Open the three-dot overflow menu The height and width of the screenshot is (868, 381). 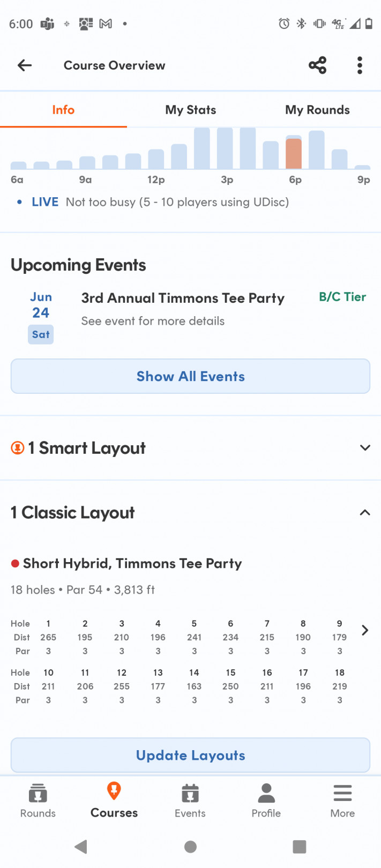(360, 65)
